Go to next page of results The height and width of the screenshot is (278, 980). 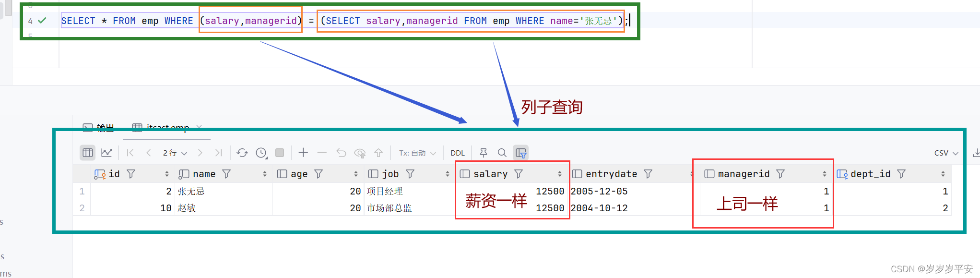200,153
